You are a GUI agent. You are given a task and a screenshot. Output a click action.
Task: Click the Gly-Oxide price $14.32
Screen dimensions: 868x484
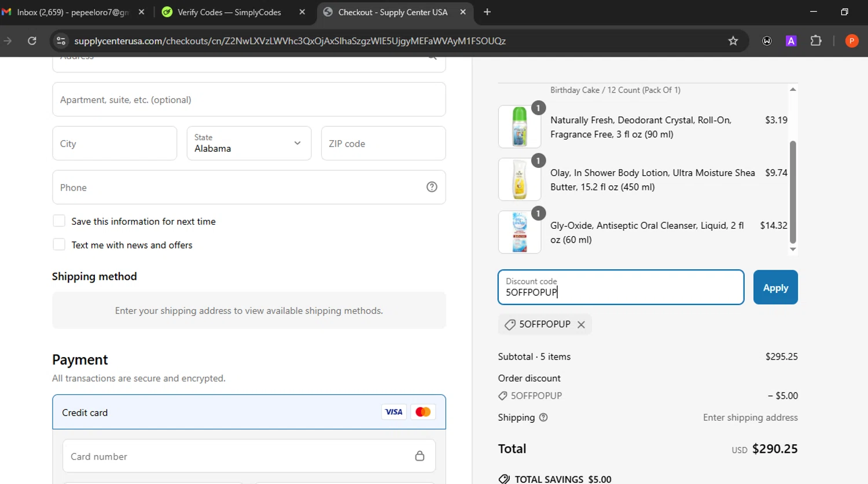coord(774,225)
